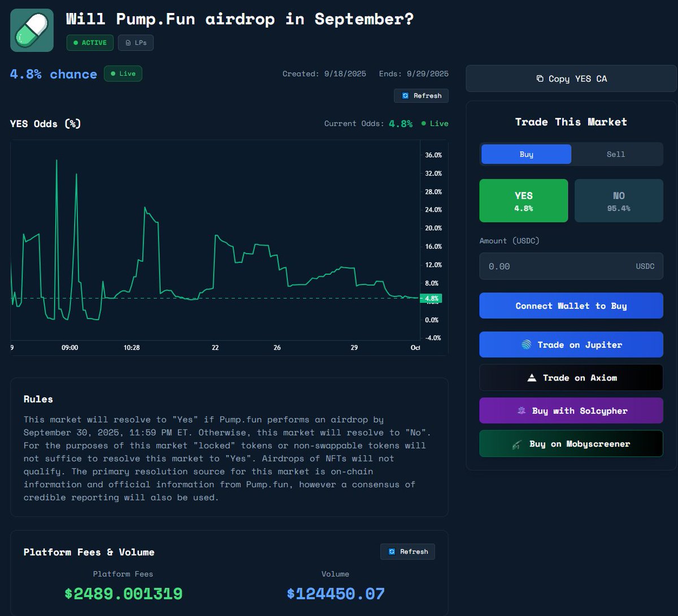Click the market title Will Pump.Fun airdrop in September?
Screen dimensions: 678x616
tap(240, 19)
